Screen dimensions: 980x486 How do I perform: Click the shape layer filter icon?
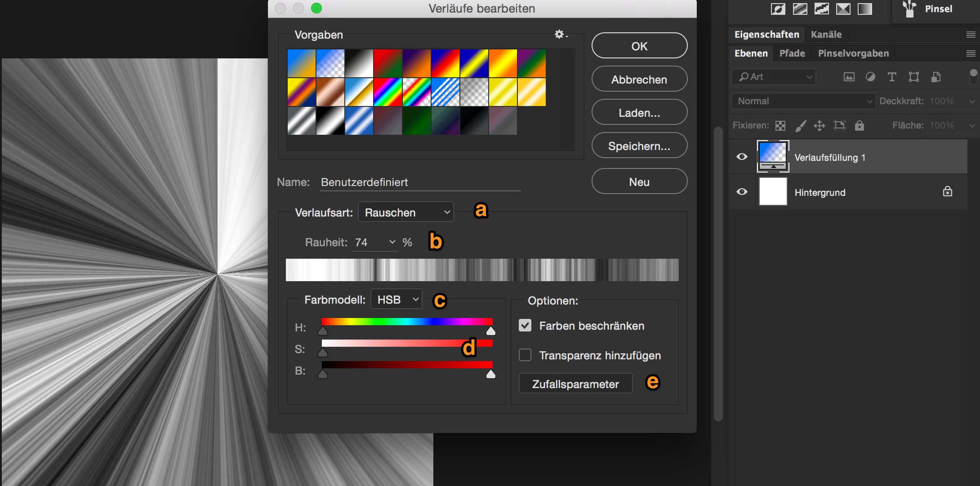coord(913,77)
